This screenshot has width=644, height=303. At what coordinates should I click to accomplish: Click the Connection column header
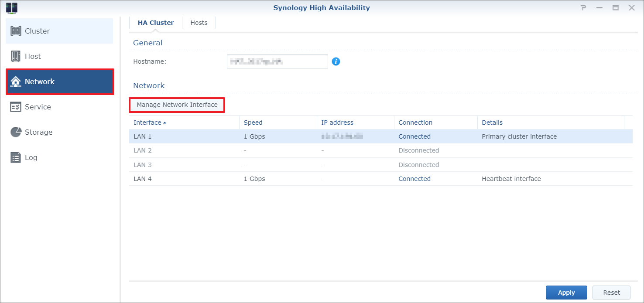click(415, 123)
